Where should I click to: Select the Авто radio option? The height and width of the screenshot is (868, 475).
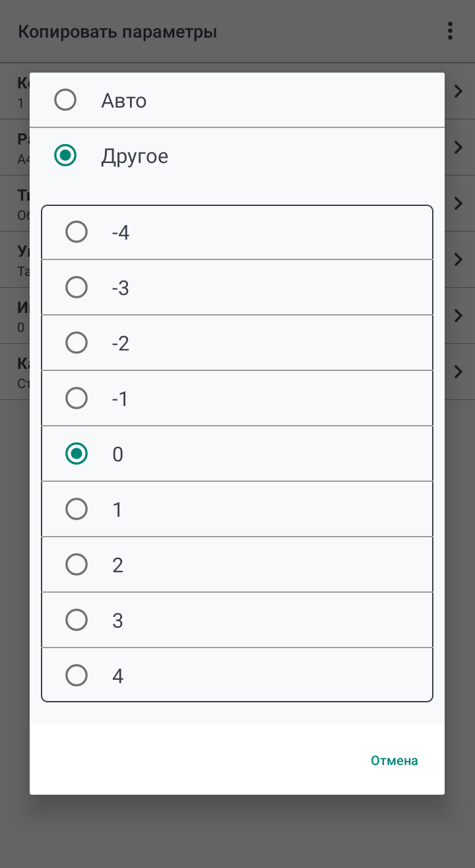tap(65, 100)
